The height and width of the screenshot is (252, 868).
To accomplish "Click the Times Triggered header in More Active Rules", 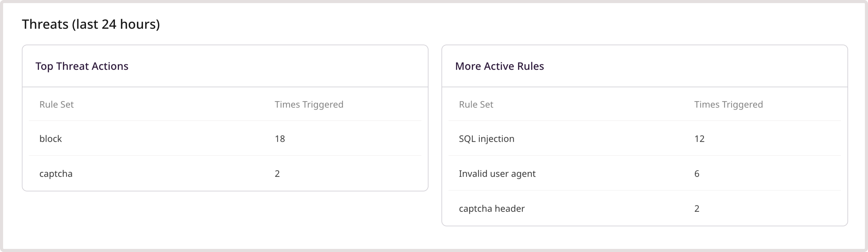I will click(x=729, y=104).
